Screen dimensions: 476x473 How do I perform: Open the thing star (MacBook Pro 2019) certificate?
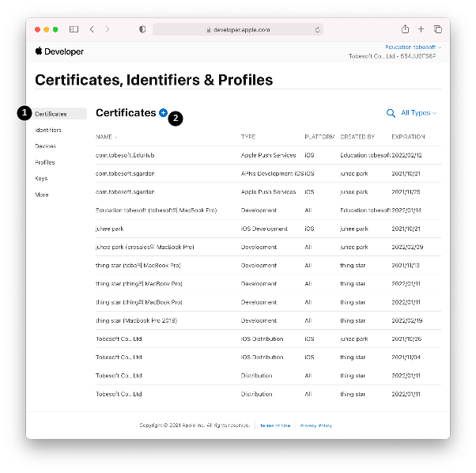pyautogui.click(x=268, y=320)
